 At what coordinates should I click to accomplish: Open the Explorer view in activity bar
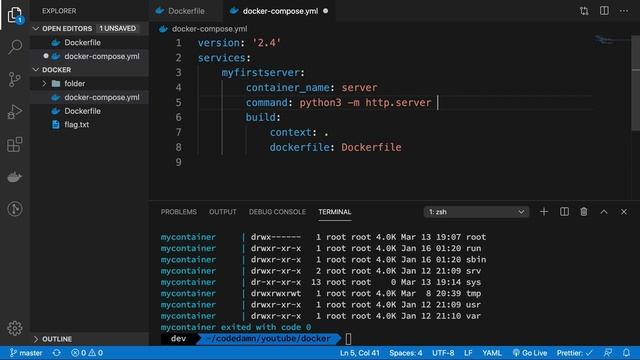15,15
